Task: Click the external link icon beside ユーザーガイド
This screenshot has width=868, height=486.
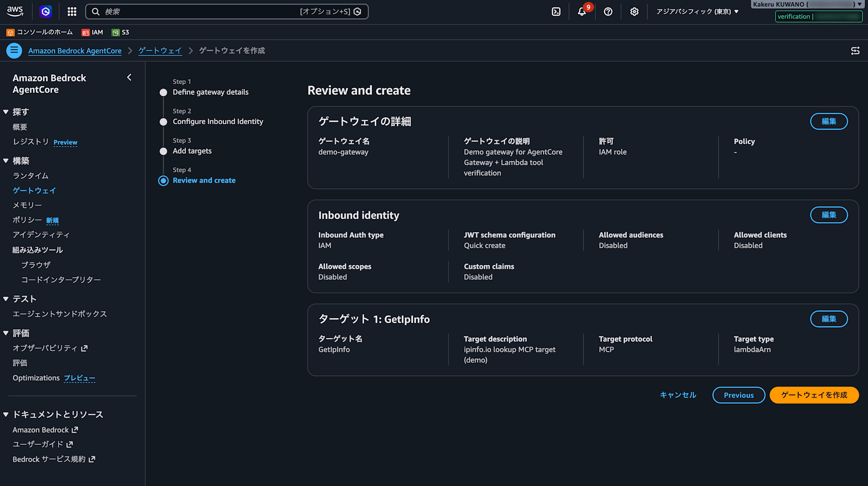Action: [69, 444]
